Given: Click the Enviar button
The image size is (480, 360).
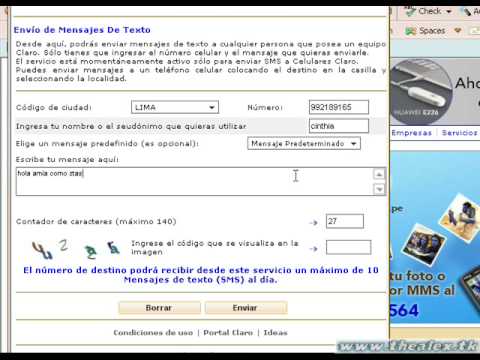Looking at the screenshot, I should coord(246,308).
